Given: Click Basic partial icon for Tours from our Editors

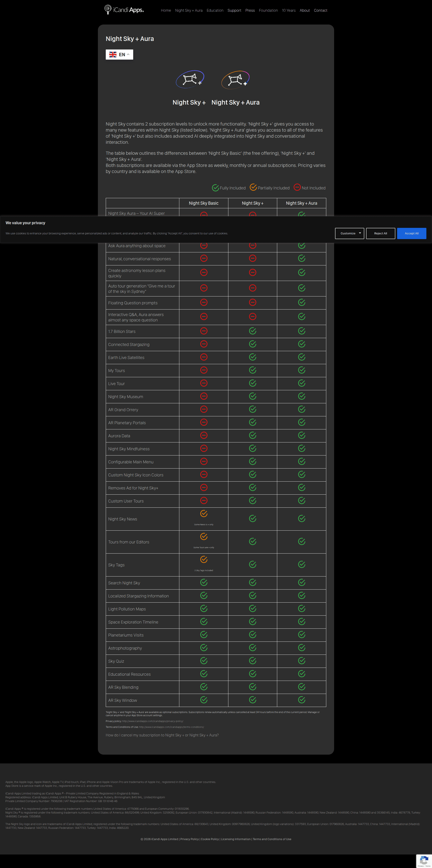Looking at the screenshot, I should coord(204,536).
